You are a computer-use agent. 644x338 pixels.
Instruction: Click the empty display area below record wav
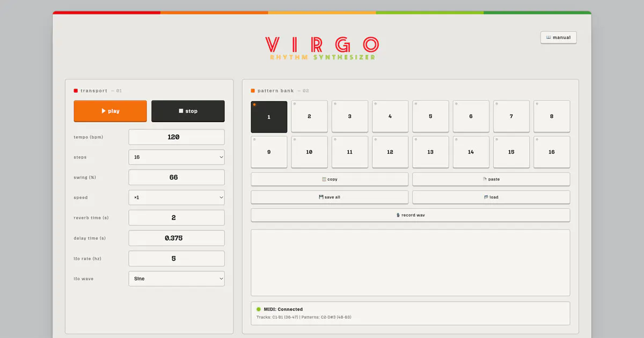coord(411,263)
